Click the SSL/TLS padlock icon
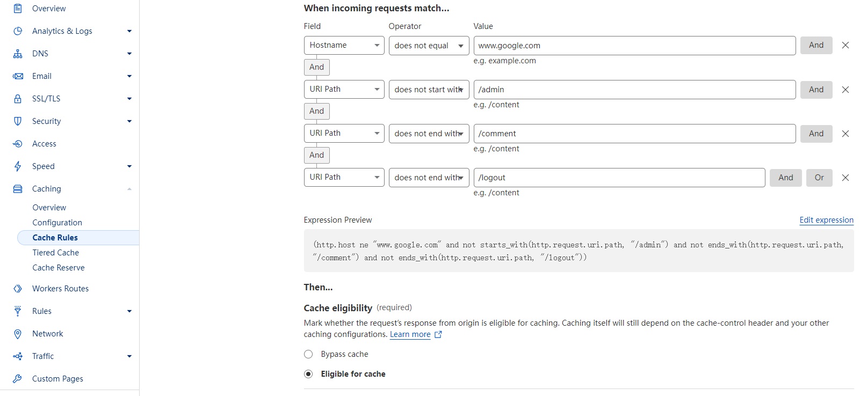 click(x=18, y=99)
